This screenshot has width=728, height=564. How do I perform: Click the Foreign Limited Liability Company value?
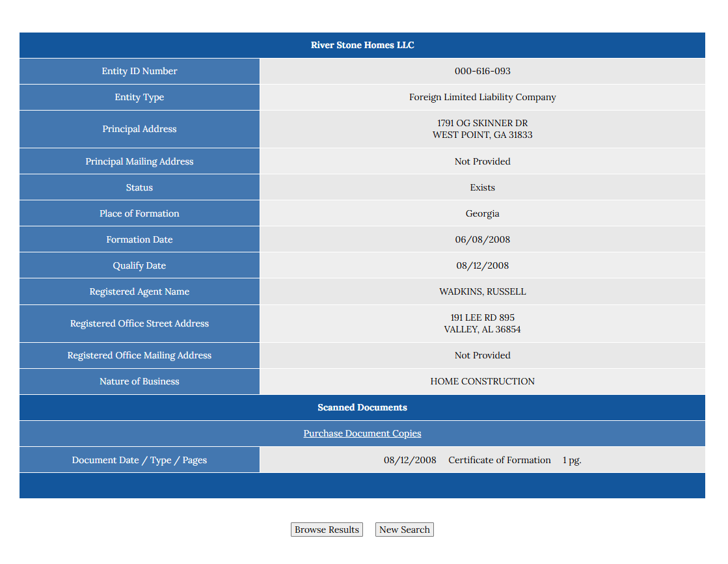pos(482,97)
